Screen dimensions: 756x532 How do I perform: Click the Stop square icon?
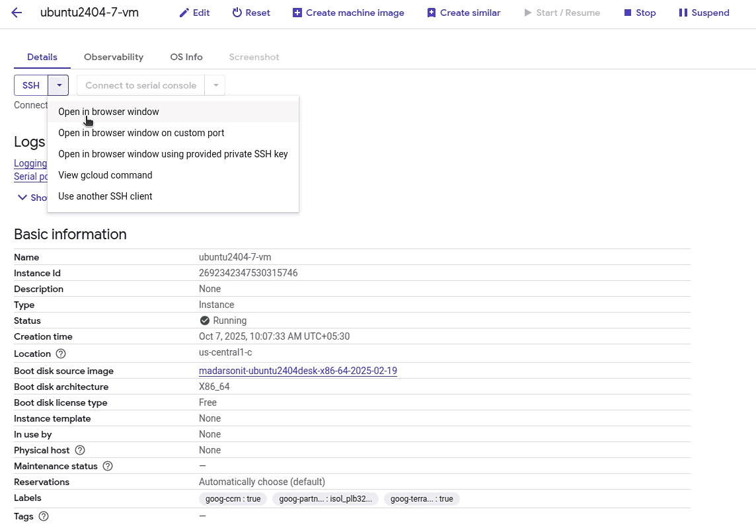[628, 13]
